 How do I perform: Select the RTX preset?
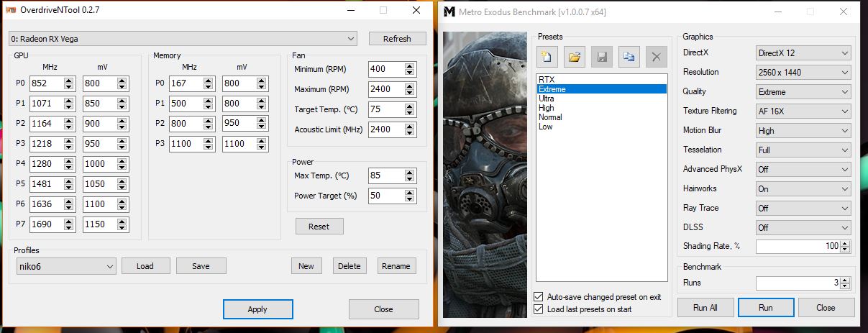point(602,79)
